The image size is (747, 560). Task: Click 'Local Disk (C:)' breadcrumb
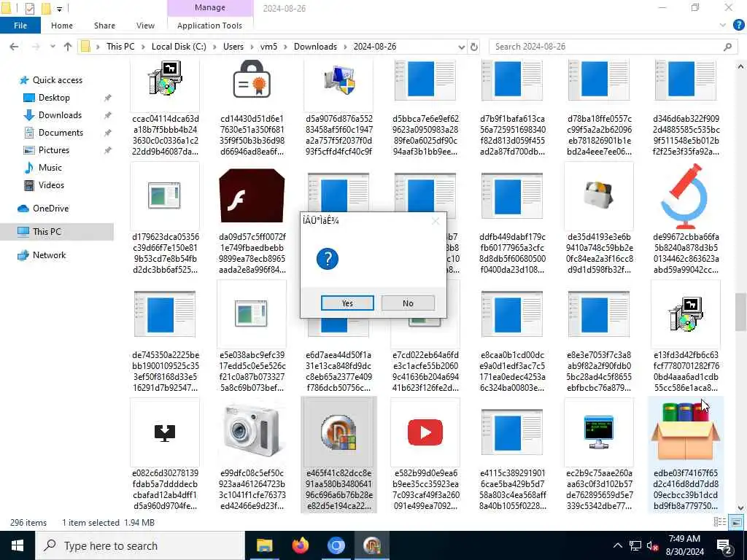[x=179, y=46]
